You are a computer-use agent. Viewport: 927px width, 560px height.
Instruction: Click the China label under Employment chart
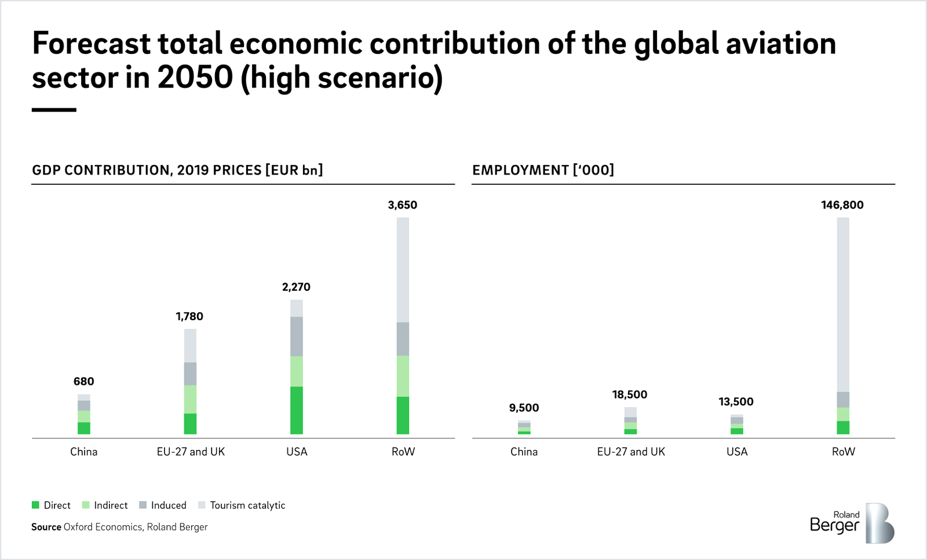click(524, 452)
